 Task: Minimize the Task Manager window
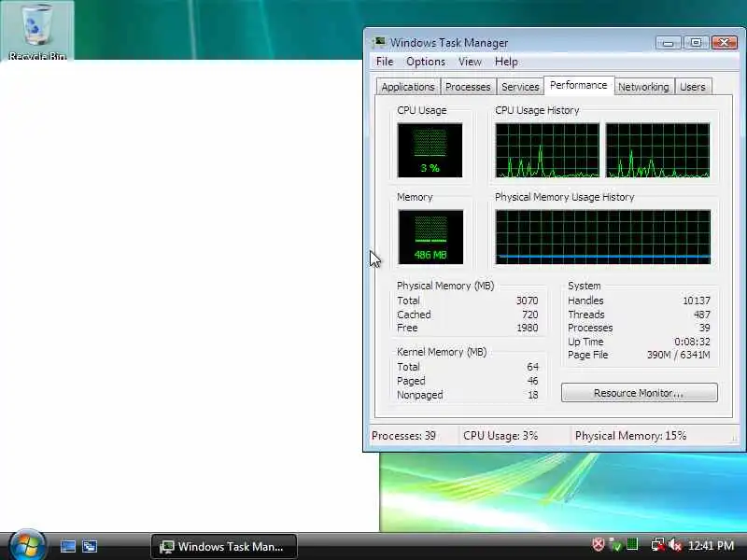click(669, 43)
